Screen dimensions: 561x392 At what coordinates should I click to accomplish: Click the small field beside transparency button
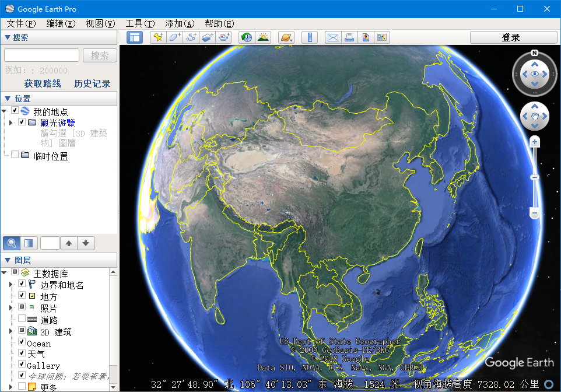point(50,243)
